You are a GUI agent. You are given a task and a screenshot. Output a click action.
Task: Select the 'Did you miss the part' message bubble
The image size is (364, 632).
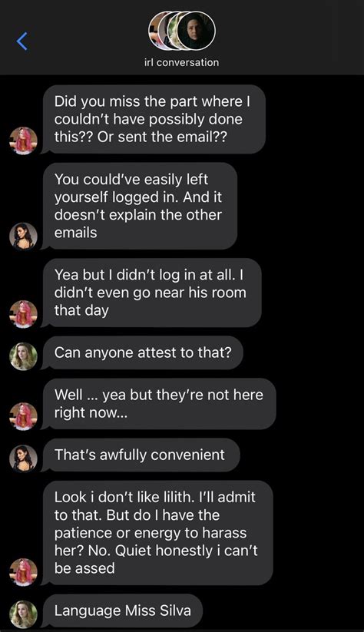pos(154,119)
